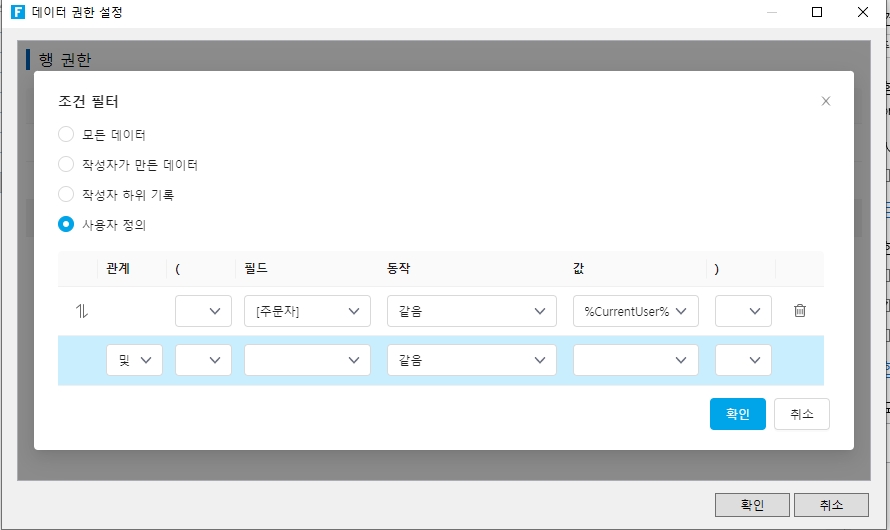
Task: Maximize the 데이터 권한 설정 window
Action: (x=816, y=13)
